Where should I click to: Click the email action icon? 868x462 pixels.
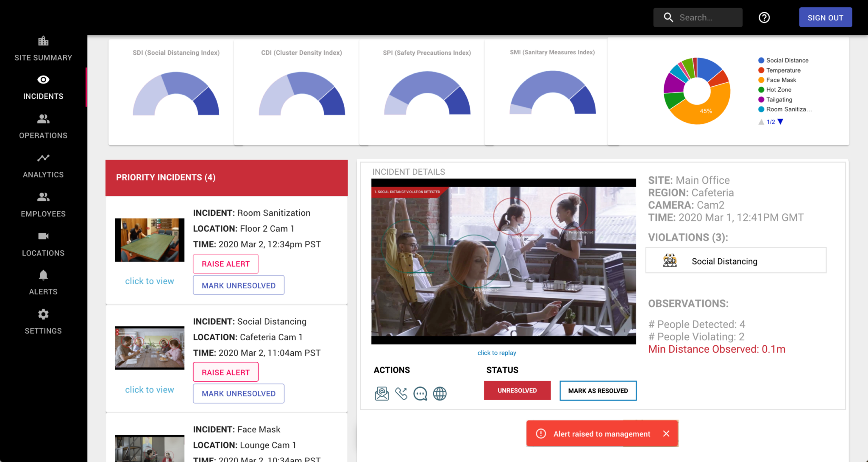click(x=381, y=393)
